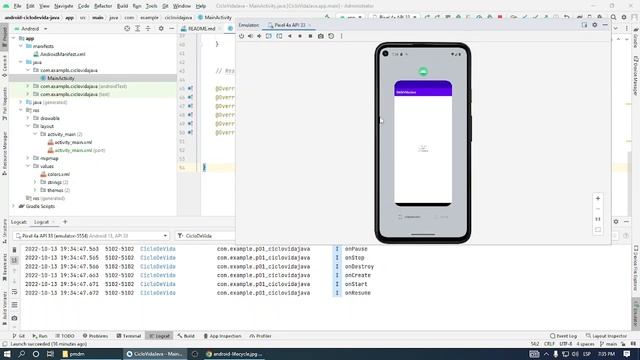The width and height of the screenshot is (640, 360).
Task: Expand the drawable folder
Action: pos(28,118)
